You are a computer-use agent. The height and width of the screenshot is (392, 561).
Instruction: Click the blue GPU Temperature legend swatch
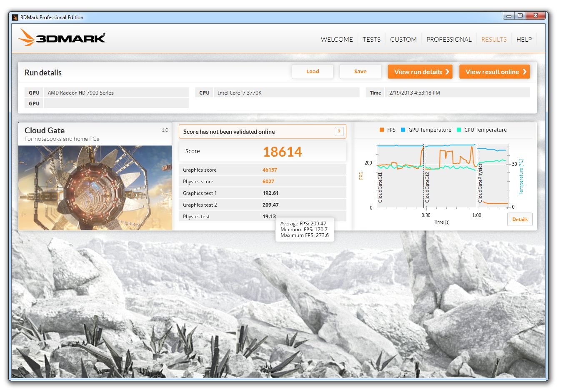(403, 130)
